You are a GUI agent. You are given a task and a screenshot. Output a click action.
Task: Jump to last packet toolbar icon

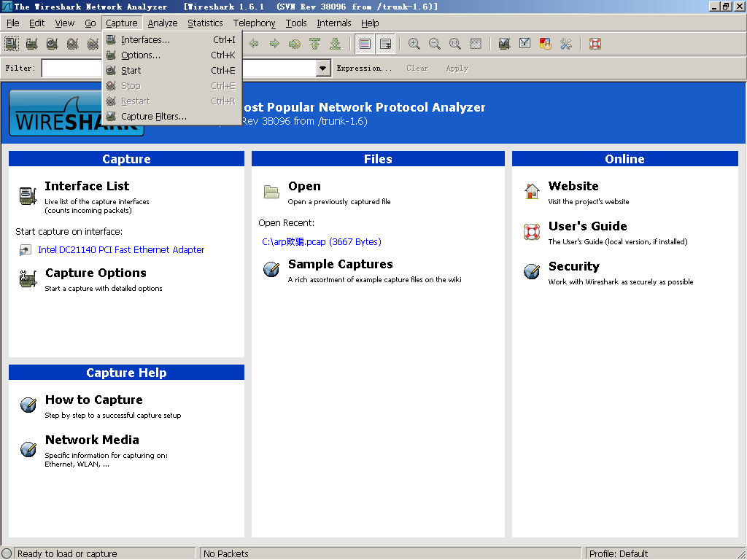point(335,44)
